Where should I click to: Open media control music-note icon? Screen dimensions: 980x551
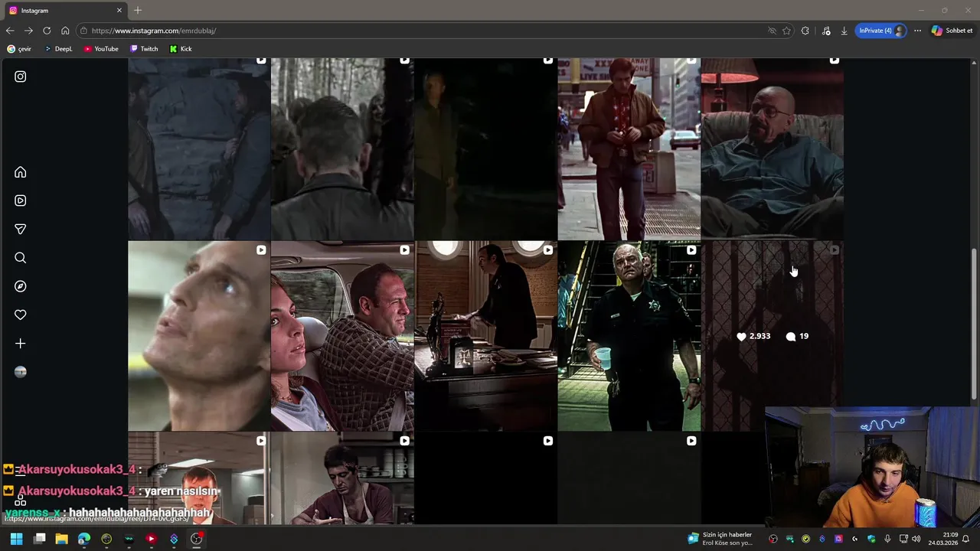[826, 31]
